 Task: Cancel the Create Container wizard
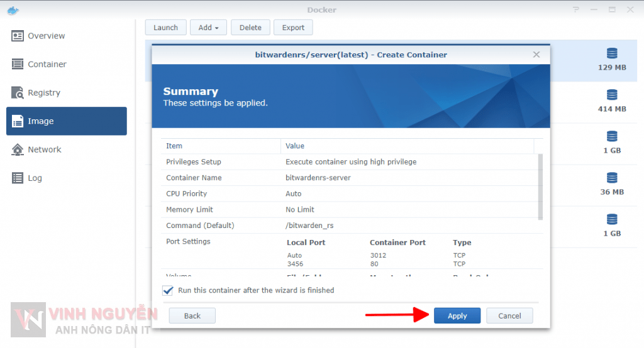[509, 315]
